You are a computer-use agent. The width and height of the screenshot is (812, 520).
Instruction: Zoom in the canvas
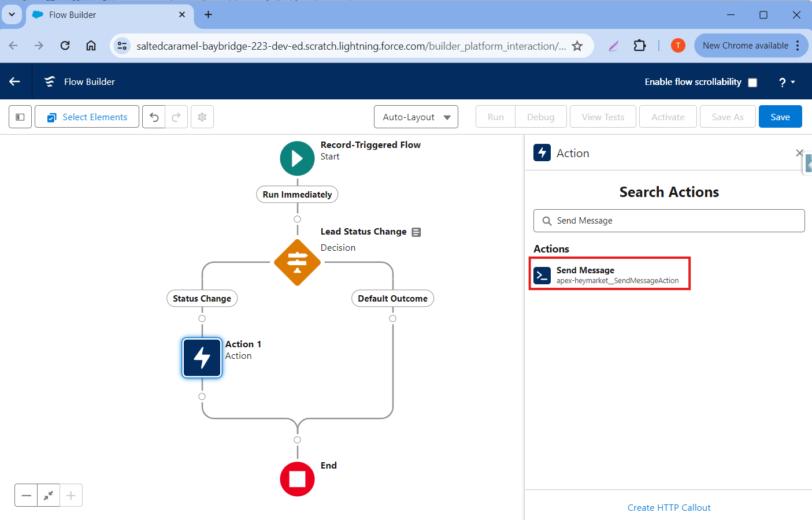(x=71, y=495)
